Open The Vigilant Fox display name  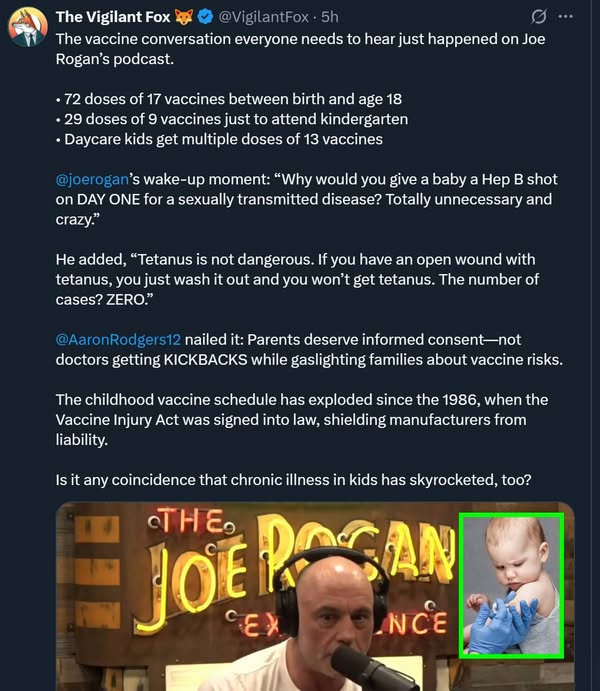113,17
